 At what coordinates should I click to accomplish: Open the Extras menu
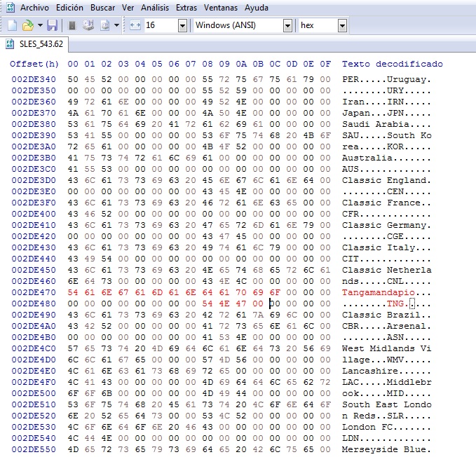186,8
